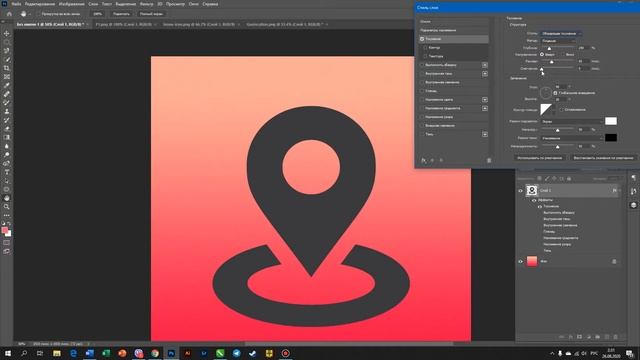Image resolution: width=640 pixels, height=360 pixels.
Task: Open the Просмотр menu
Action: [176, 4]
